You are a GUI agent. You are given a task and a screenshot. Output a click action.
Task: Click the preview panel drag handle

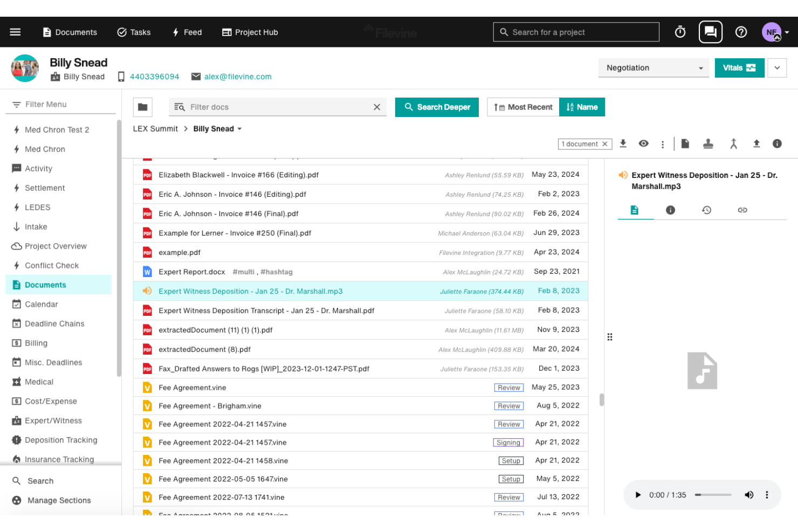pyautogui.click(x=610, y=337)
